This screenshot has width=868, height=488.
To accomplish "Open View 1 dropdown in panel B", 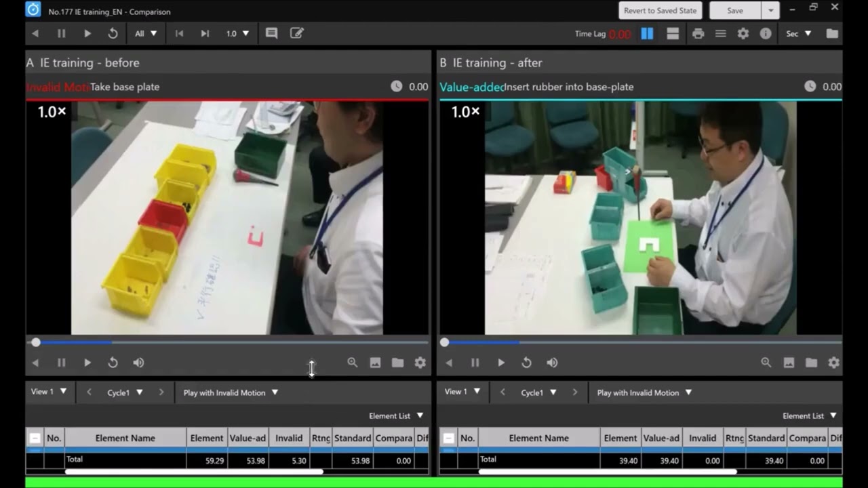I will coord(462,392).
